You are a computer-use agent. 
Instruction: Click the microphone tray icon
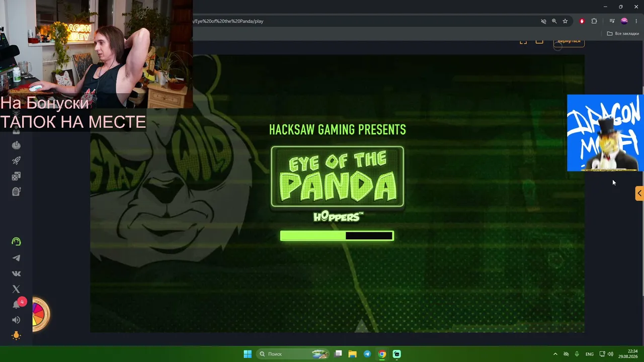(577, 354)
